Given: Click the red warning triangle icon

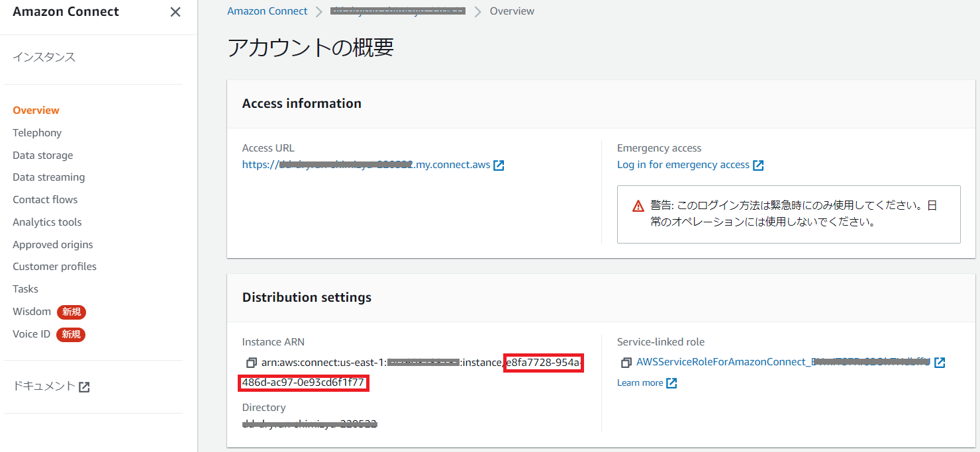Looking at the screenshot, I should (638, 206).
